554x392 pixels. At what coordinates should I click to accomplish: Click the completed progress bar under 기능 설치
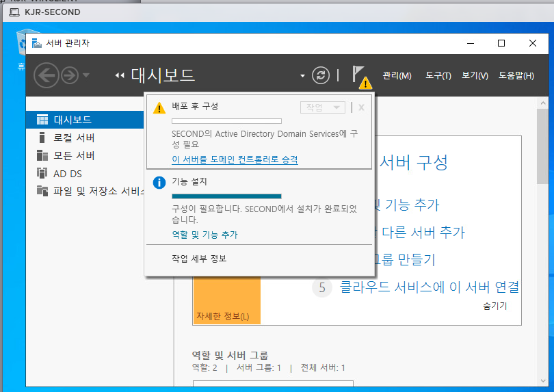226,196
